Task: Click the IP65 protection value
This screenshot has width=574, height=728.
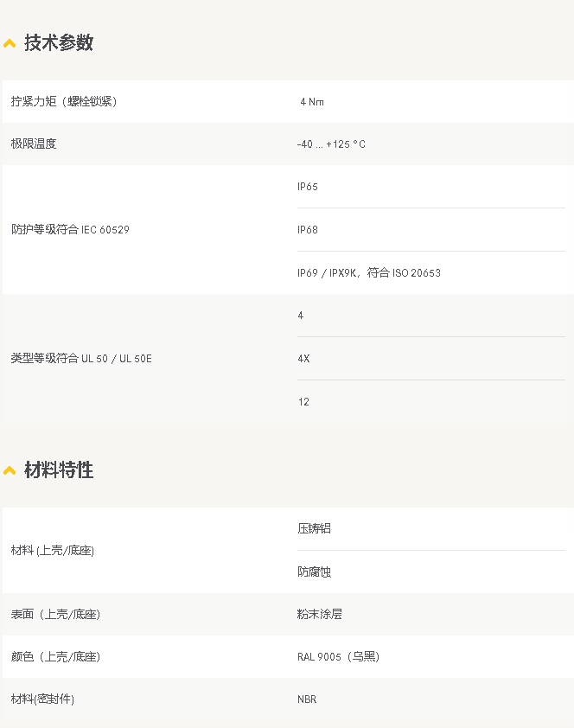Action: click(307, 187)
